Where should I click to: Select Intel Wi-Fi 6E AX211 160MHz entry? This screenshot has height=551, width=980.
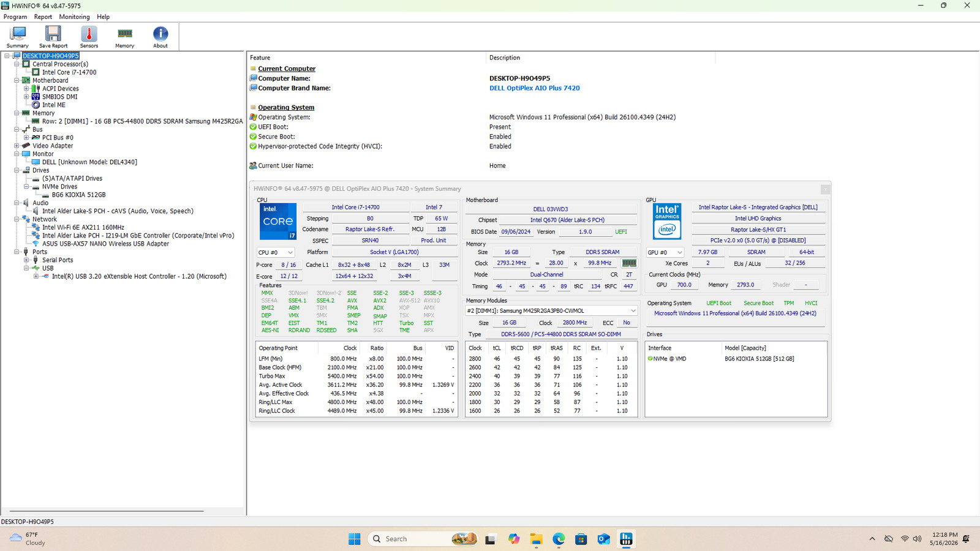point(83,227)
